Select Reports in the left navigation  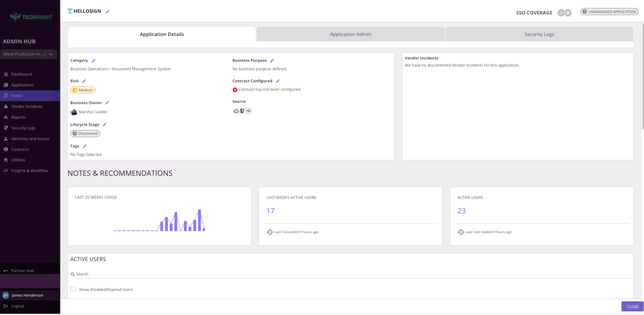coord(18,117)
